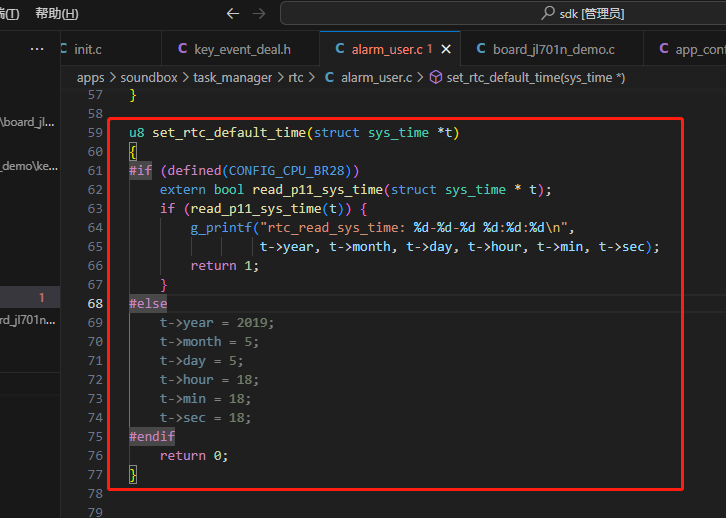Open the set_rtc_default_time symbol breadcrumb
Screen dimensions: 726x518
[536, 78]
